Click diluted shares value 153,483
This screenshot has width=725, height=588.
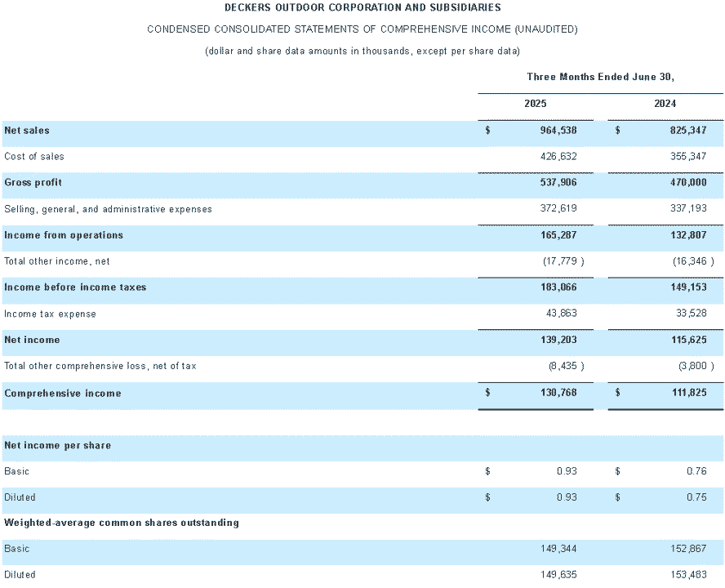[x=688, y=575]
